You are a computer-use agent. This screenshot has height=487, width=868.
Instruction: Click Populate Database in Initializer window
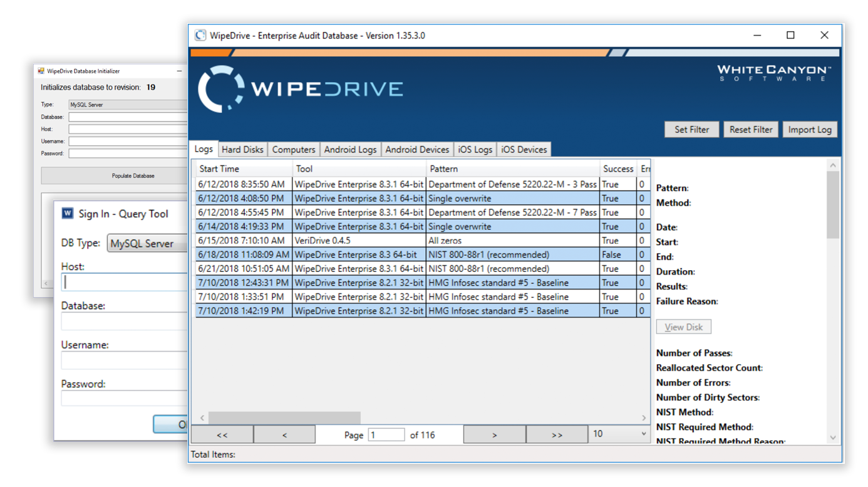[x=115, y=175]
